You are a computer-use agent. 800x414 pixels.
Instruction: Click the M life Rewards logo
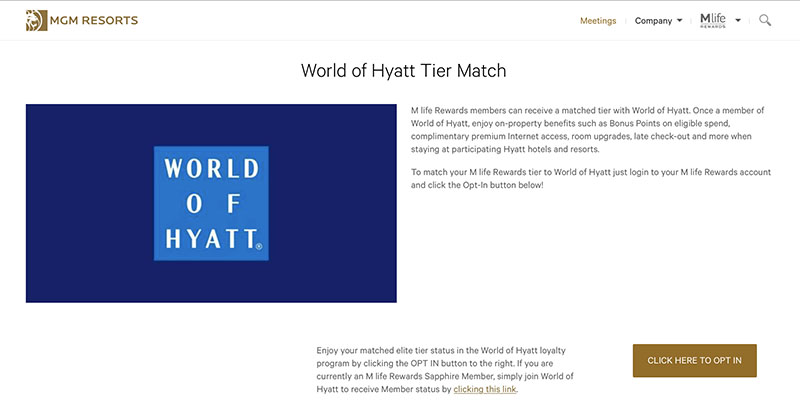point(713,20)
